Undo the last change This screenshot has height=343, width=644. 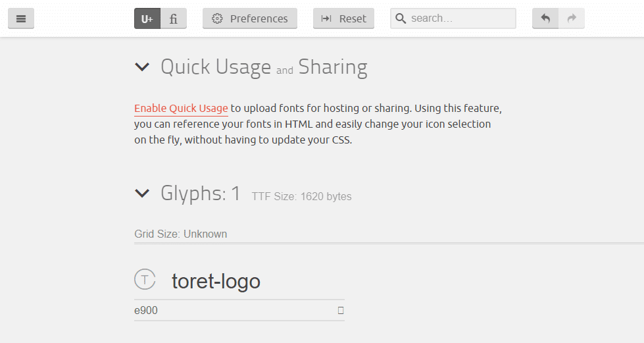pos(545,18)
